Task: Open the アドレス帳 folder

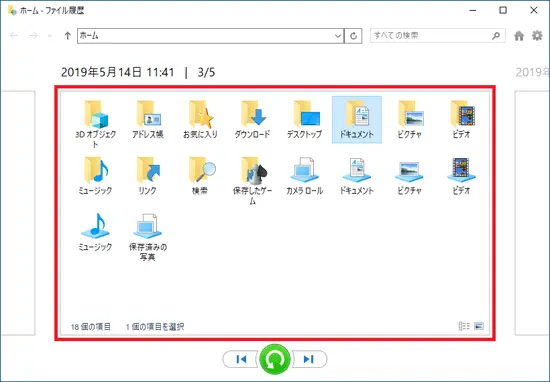Action: coord(147,119)
